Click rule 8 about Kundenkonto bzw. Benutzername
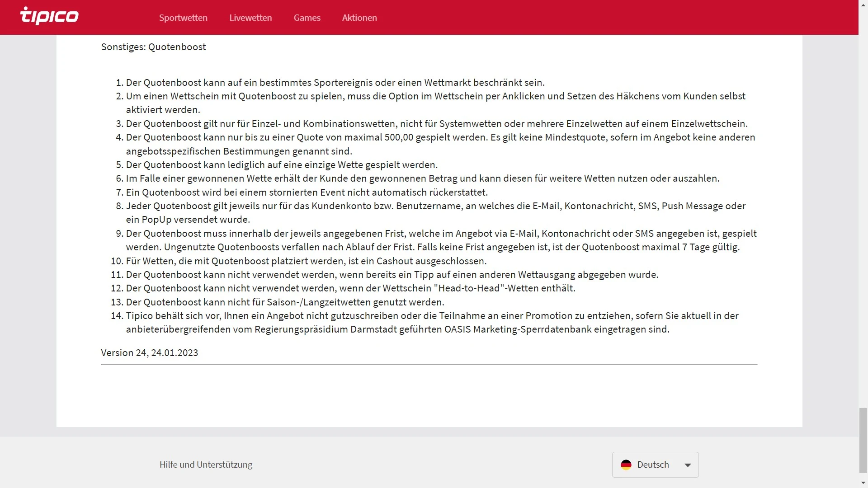Viewport: 868px width, 488px height. (x=436, y=213)
